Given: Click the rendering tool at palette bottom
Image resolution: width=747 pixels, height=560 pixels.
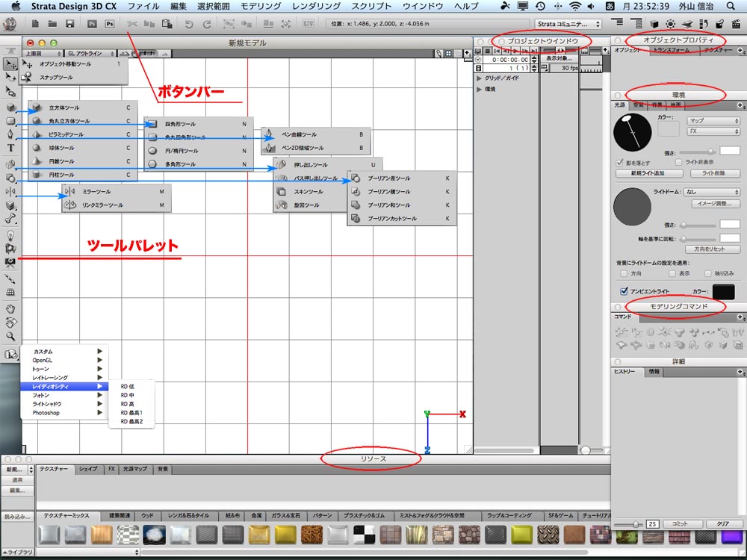Looking at the screenshot, I should point(10,354).
